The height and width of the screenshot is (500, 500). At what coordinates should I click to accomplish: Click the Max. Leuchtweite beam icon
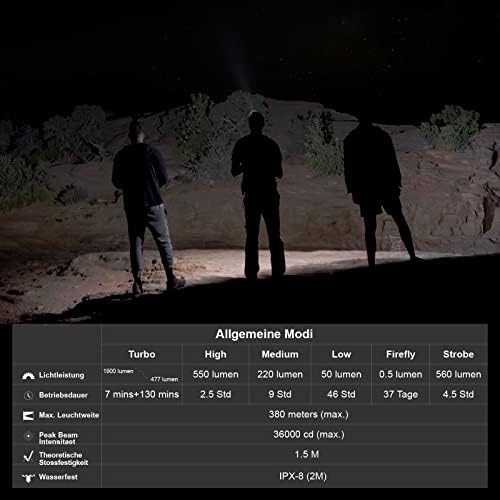[28, 416]
